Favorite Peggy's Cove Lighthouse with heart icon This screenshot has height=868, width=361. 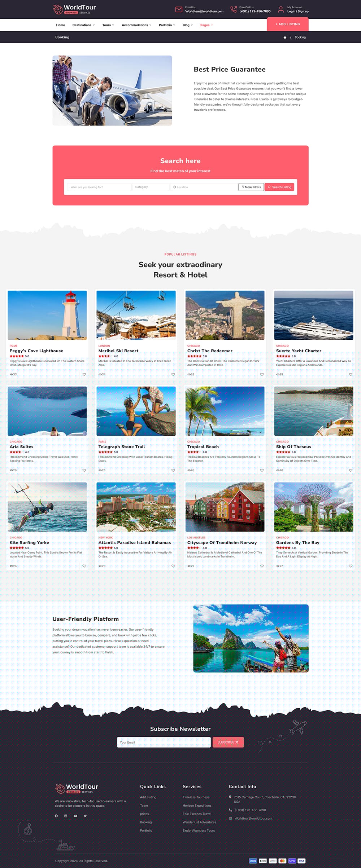point(84,374)
